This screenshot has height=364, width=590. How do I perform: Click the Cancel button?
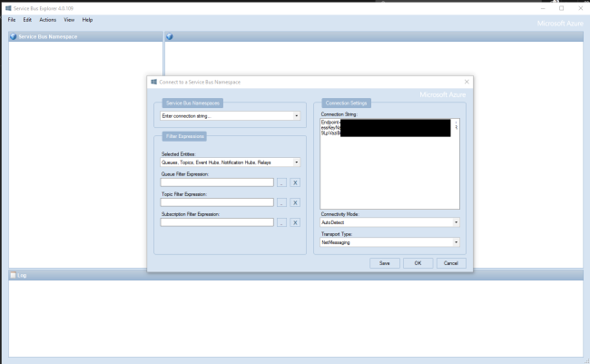451,263
